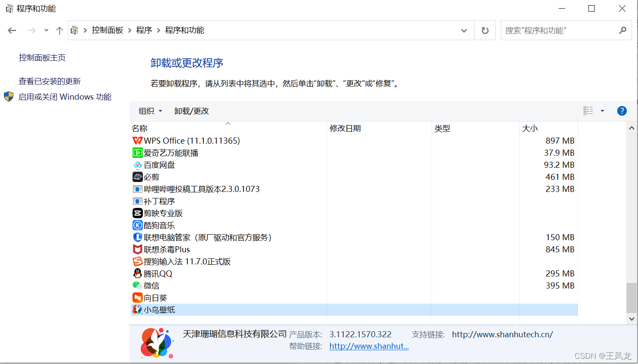Click the 腾讯QQ penguin icon
The height and width of the screenshot is (364, 638).
point(137,273)
